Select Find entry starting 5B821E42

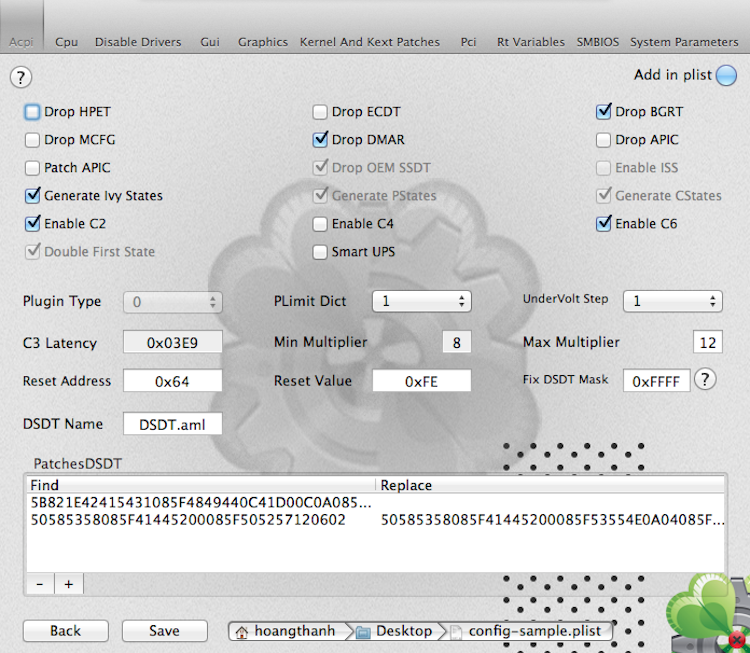pyautogui.click(x=201, y=503)
